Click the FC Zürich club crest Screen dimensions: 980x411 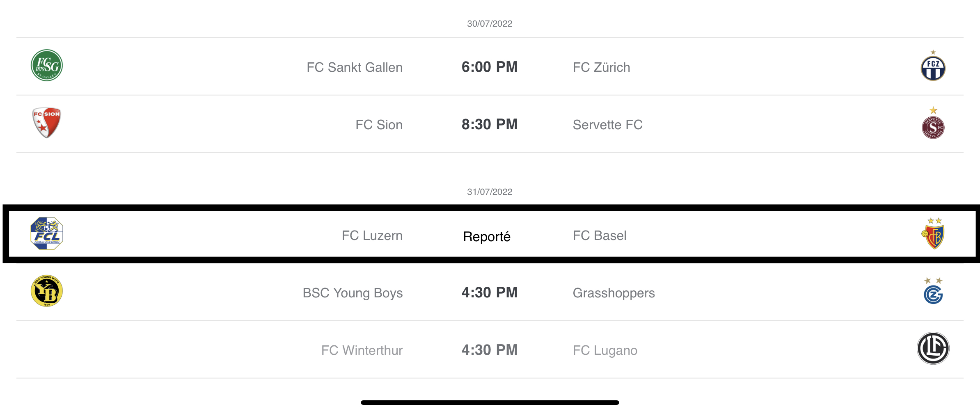(933, 67)
